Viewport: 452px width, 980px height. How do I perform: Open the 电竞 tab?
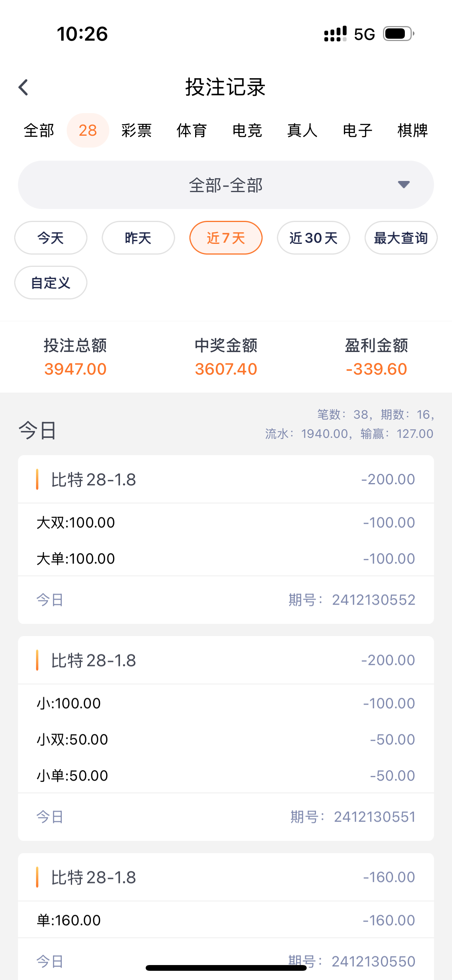247,130
